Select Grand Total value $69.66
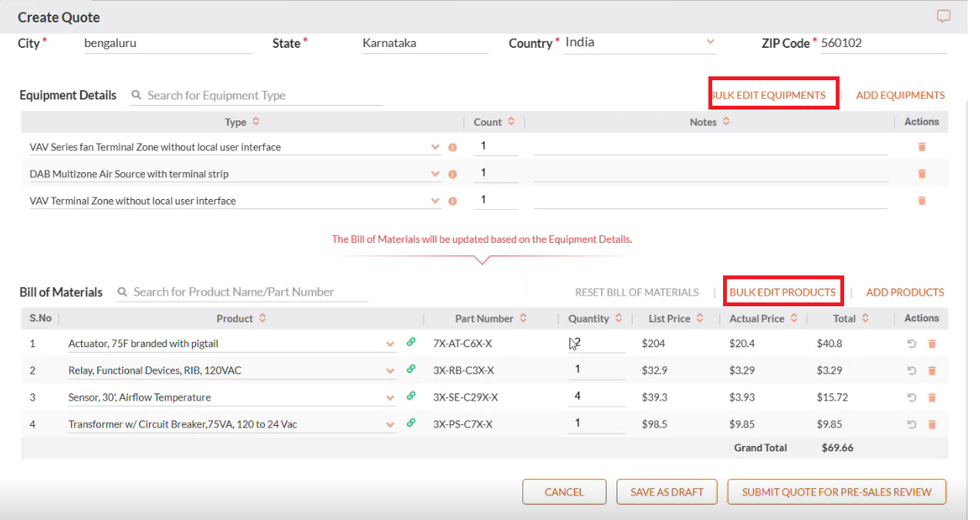The width and height of the screenshot is (980, 520). pos(837,447)
